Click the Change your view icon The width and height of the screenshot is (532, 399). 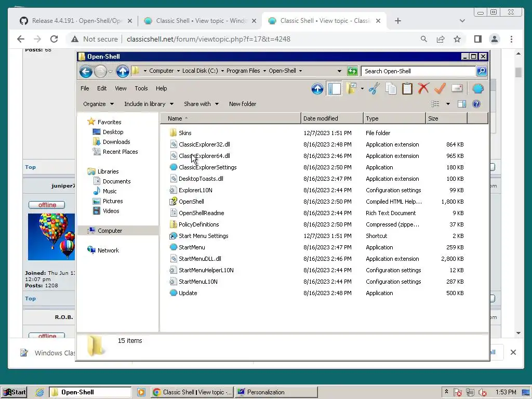tap(435, 104)
